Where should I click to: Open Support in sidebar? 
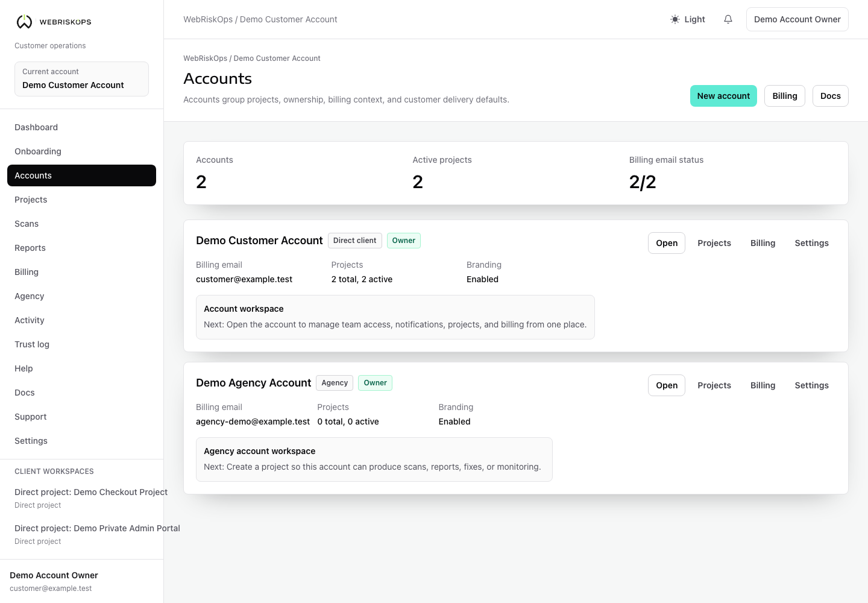(x=81, y=417)
